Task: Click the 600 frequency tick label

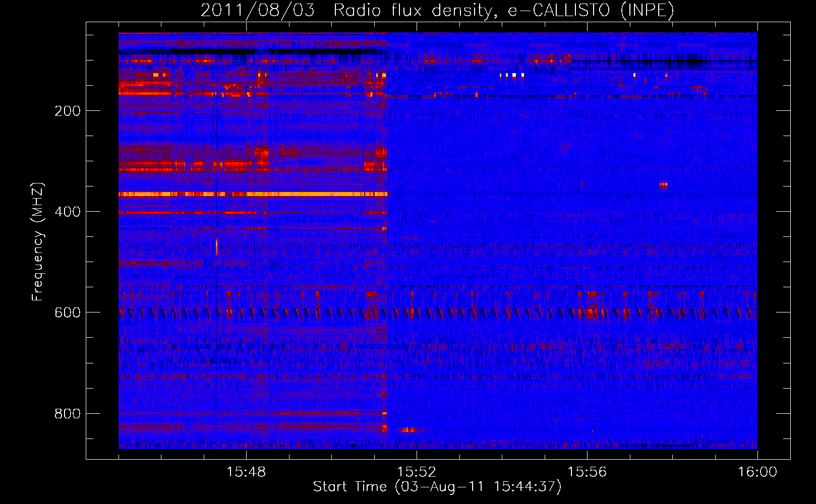Action: [68, 312]
